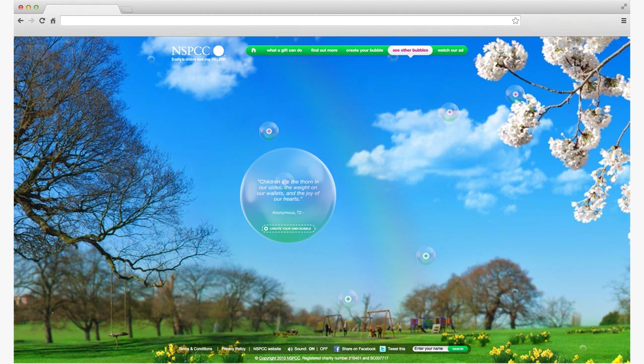Click the green 'search' button
The height and width of the screenshot is (364, 644).
[458, 349]
